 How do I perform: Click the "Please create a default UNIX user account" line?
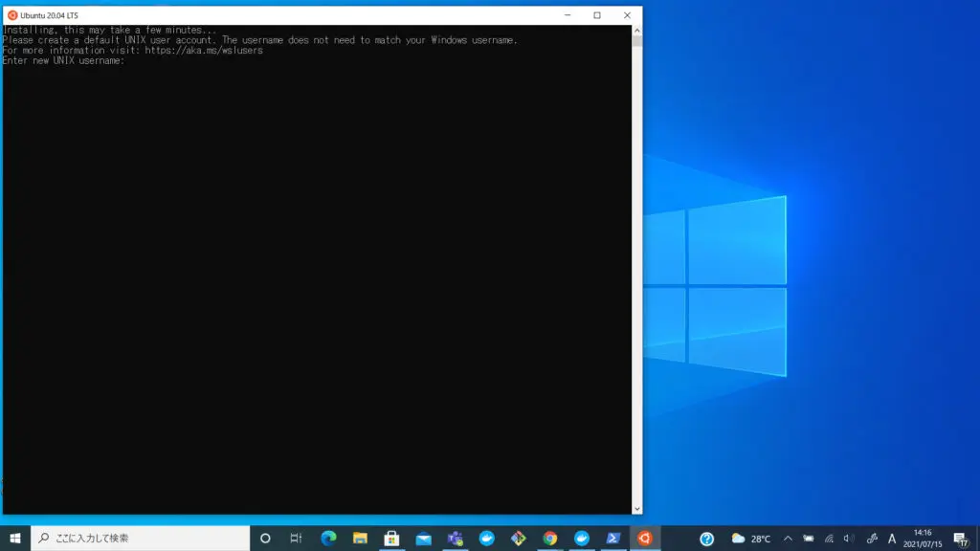click(x=109, y=40)
